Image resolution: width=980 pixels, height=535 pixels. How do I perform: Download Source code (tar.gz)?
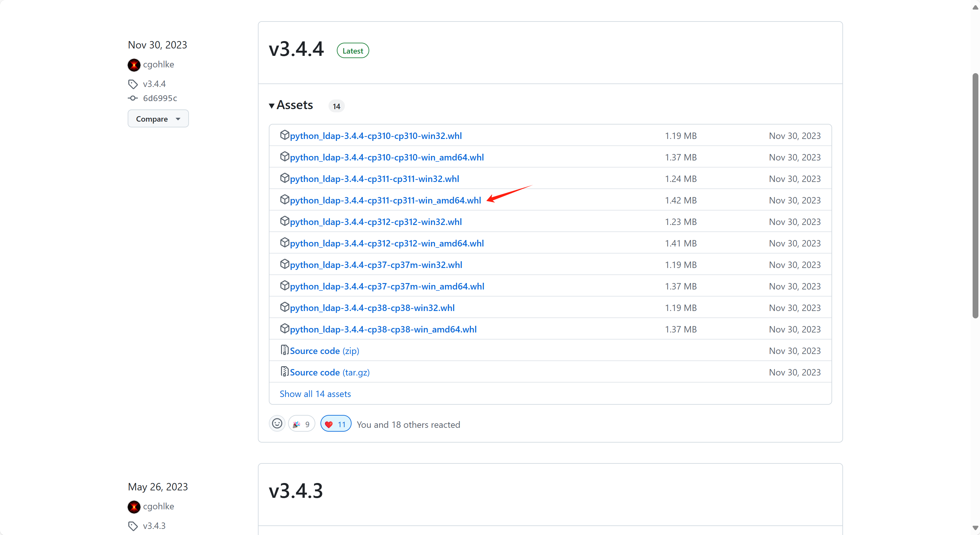pyautogui.click(x=330, y=372)
